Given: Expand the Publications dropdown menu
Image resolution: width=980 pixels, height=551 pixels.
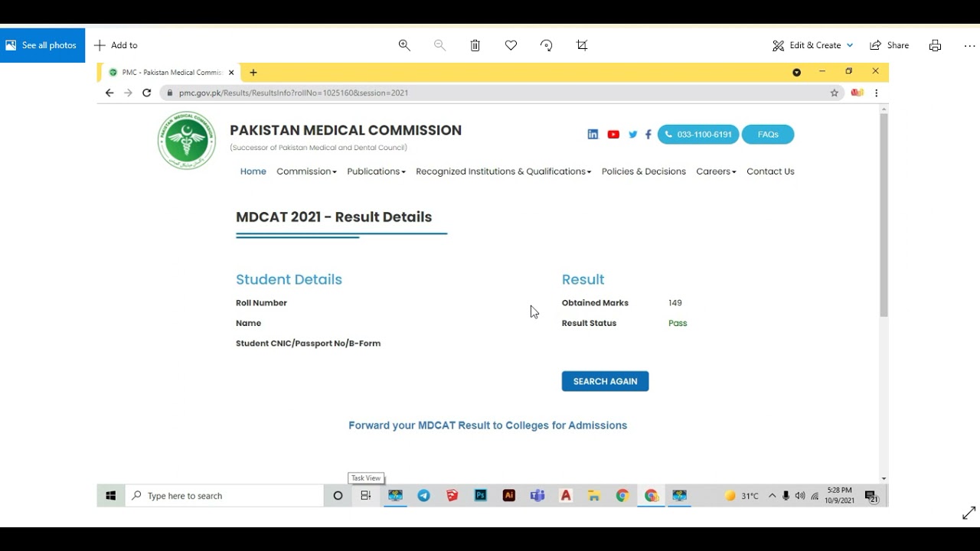Looking at the screenshot, I should pyautogui.click(x=376, y=171).
